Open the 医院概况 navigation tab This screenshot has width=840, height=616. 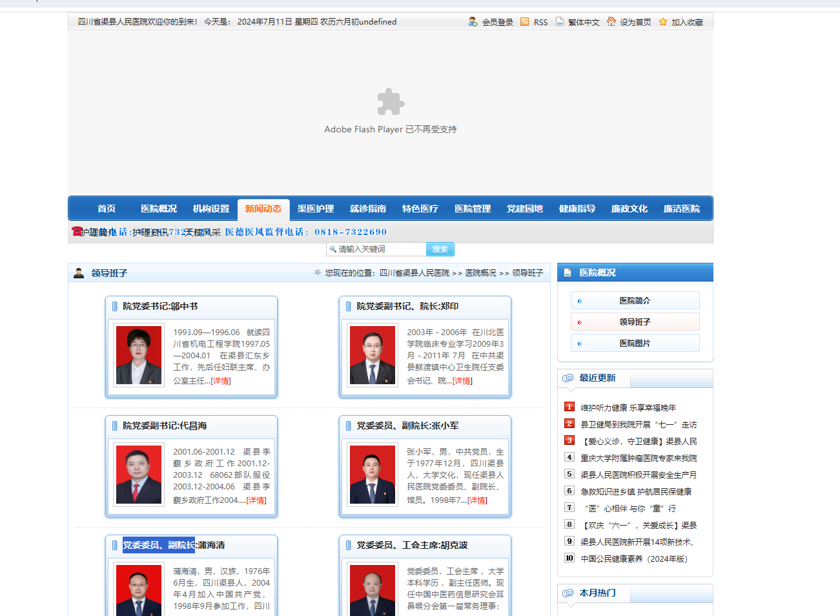(x=159, y=209)
